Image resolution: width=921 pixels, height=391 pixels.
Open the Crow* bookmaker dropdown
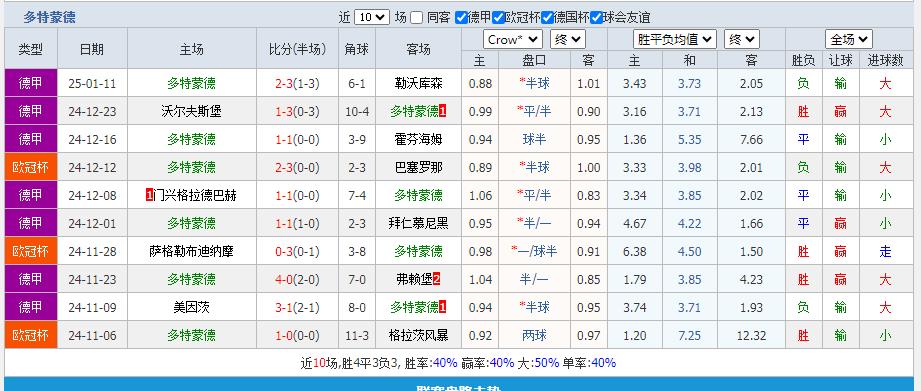513,39
